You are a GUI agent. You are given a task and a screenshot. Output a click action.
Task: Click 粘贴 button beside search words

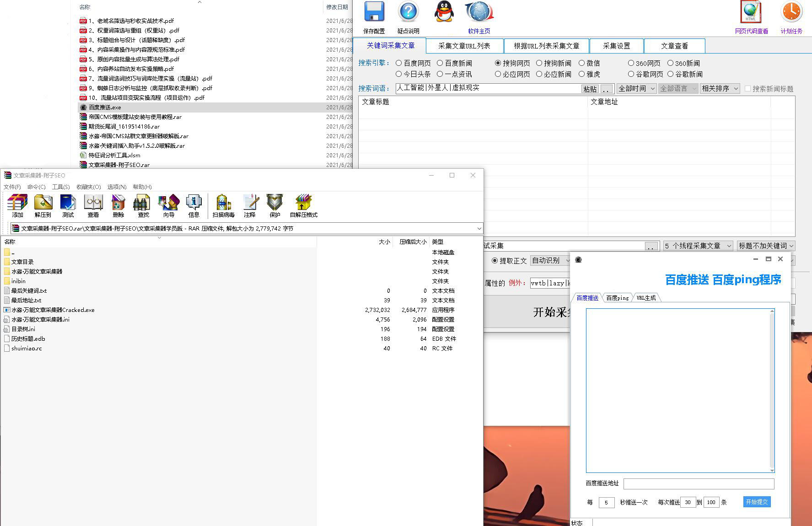(590, 89)
